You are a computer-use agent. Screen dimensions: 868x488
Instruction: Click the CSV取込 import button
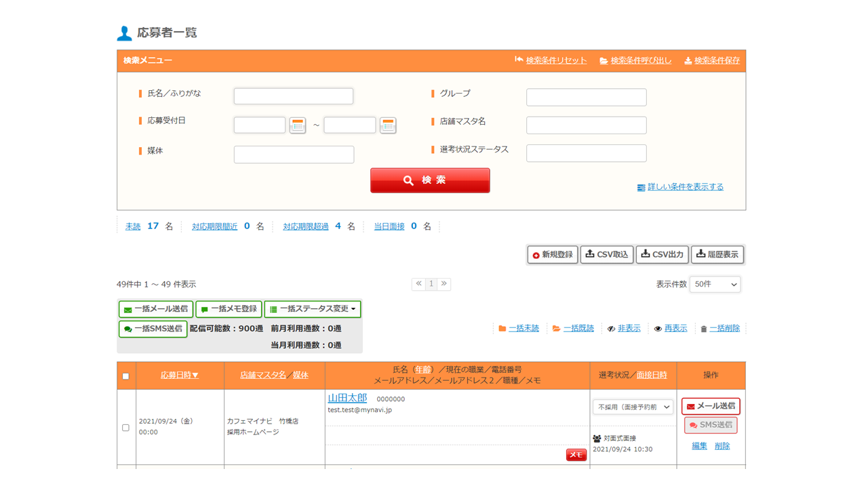607,255
